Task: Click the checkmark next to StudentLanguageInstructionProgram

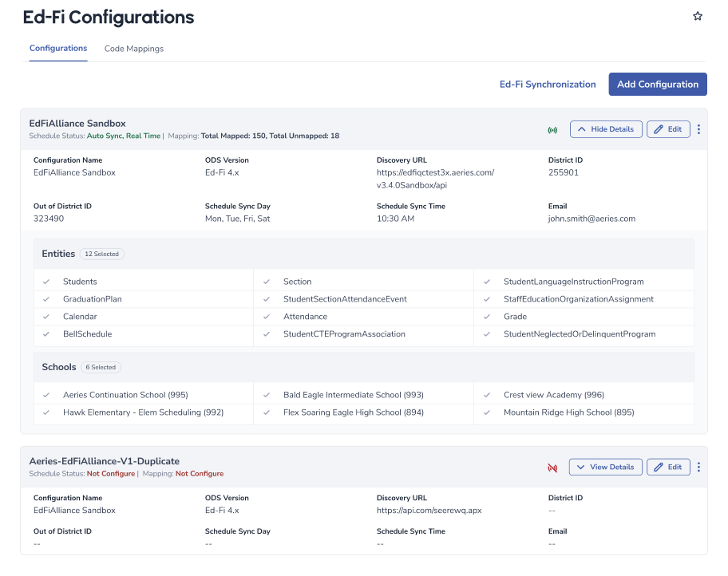Action: coord(487,282)
